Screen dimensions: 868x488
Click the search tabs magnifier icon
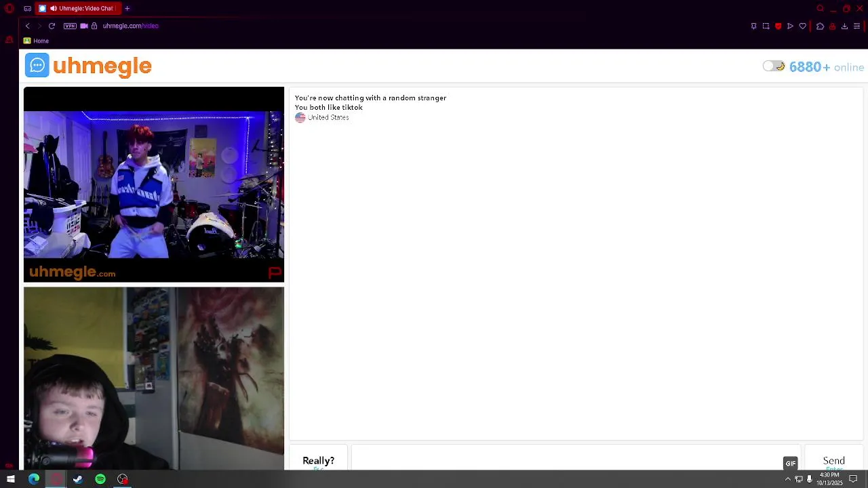pyautogui.click(x=820, y=9)
